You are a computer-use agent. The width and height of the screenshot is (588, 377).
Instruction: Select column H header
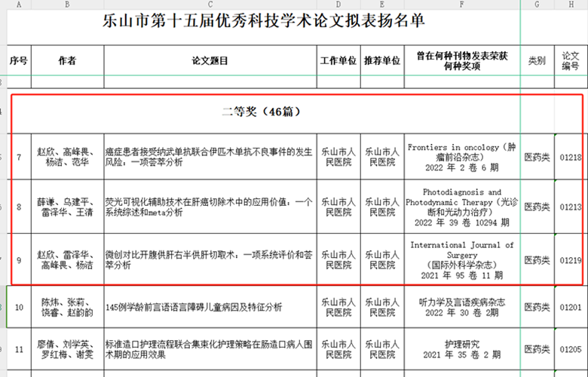pyautogui.click(x=571, y=4)
